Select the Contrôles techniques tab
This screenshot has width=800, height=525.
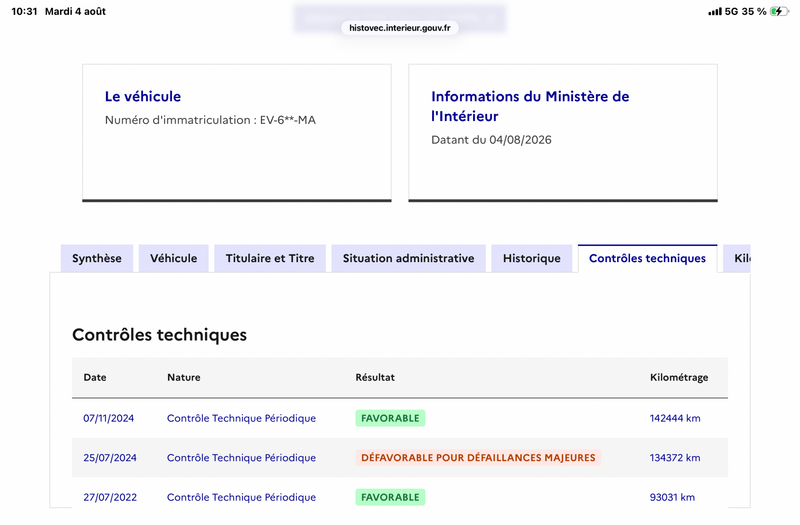(x=647, y=258)
